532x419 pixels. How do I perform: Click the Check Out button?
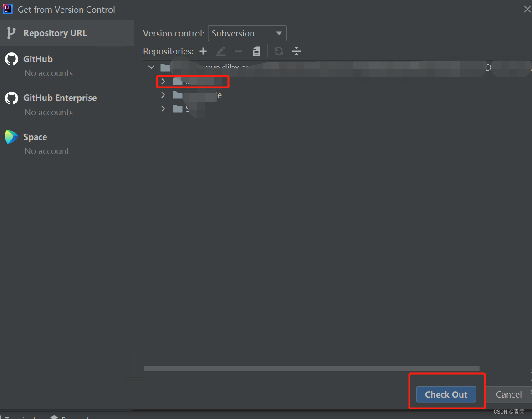click(x=446, y=394)
